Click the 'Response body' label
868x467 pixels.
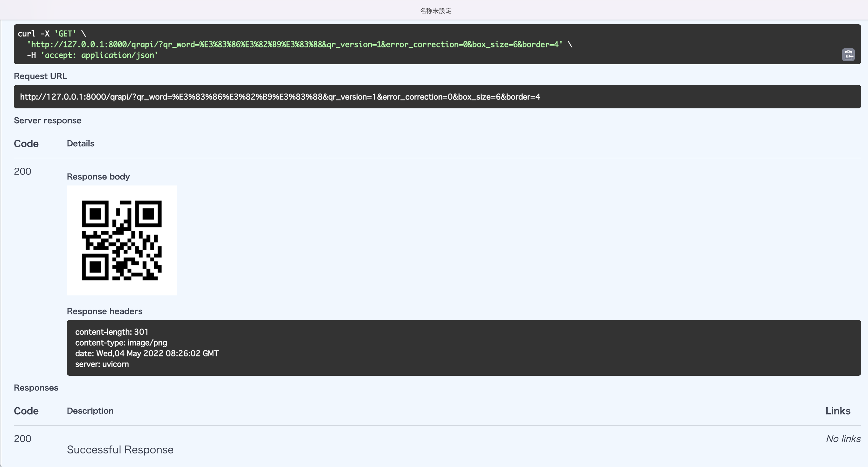pyautogui.click(x=98, y=177)
